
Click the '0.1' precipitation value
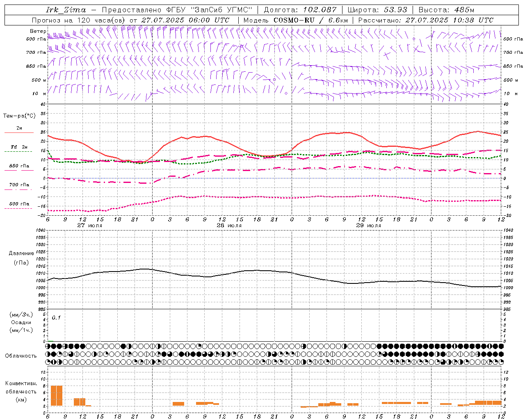point(56,317)
